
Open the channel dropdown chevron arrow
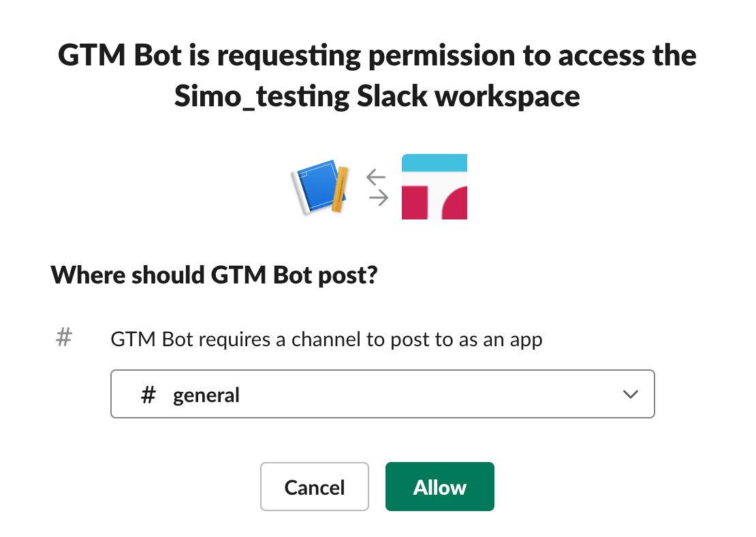630,394
